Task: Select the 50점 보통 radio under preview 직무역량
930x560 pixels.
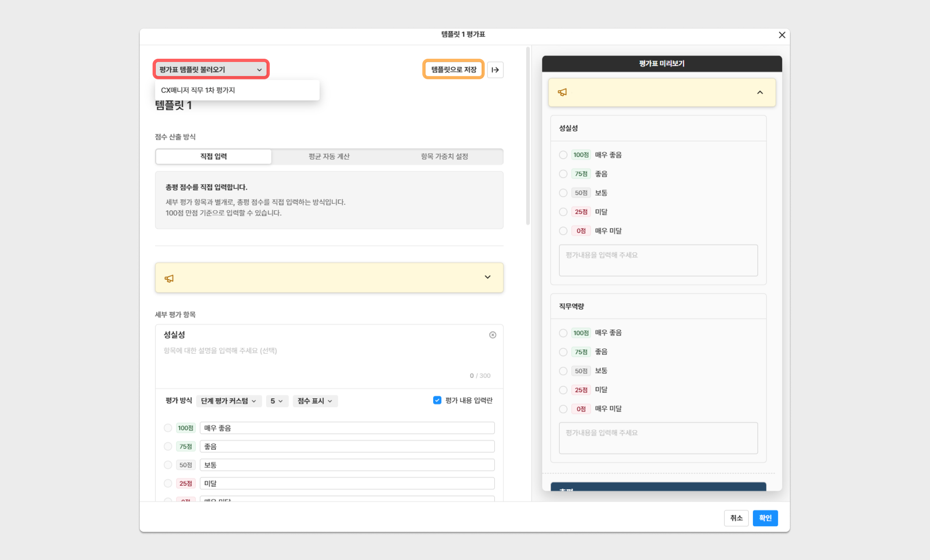Action: pos(563,371)
